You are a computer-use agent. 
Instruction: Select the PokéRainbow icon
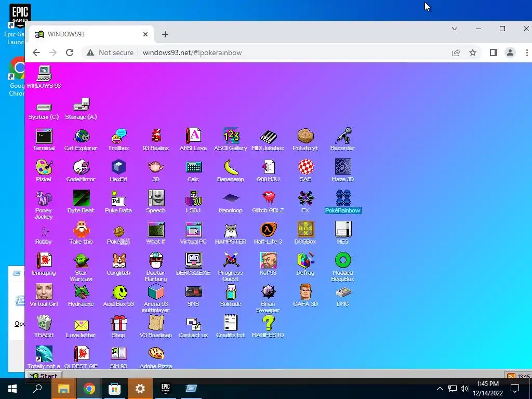click(x=343, y=198)
